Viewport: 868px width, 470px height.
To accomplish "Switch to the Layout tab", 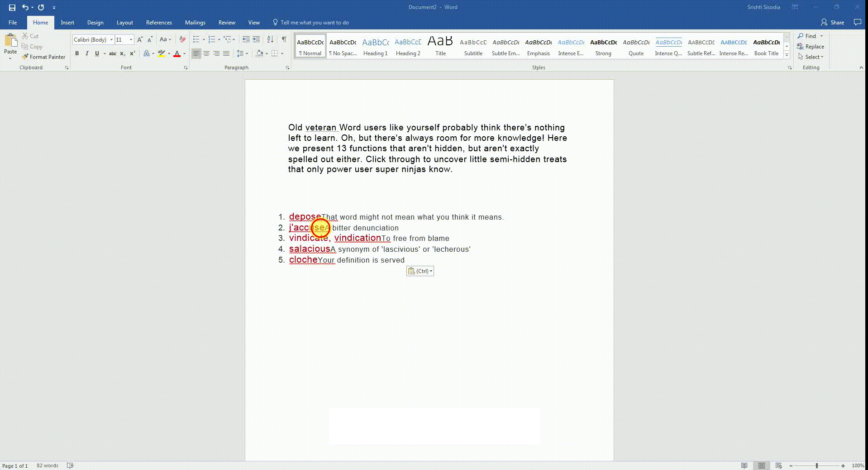I will 124,22.
